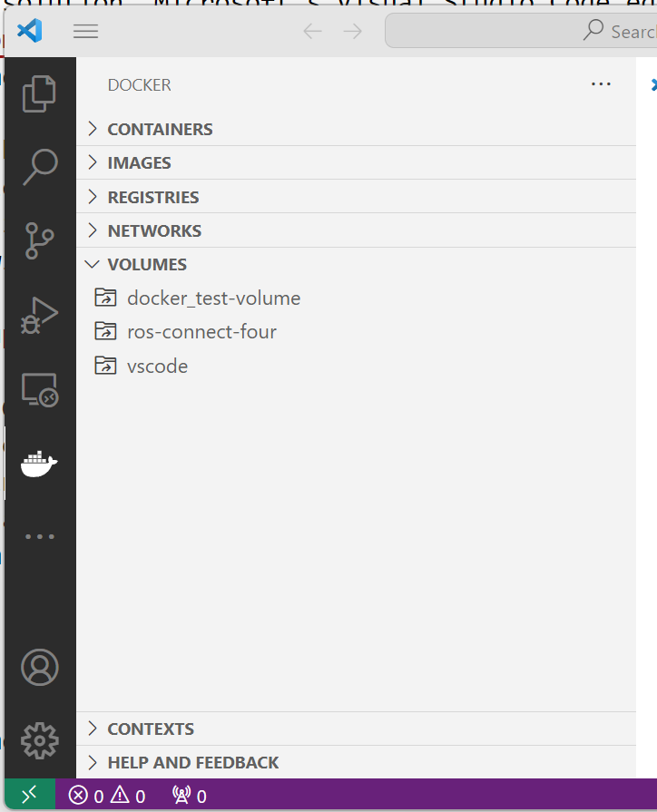The width and height of the screenshot is (657, 812).
Task: Click the ros-connect-four volume icon
Action: 105,331
